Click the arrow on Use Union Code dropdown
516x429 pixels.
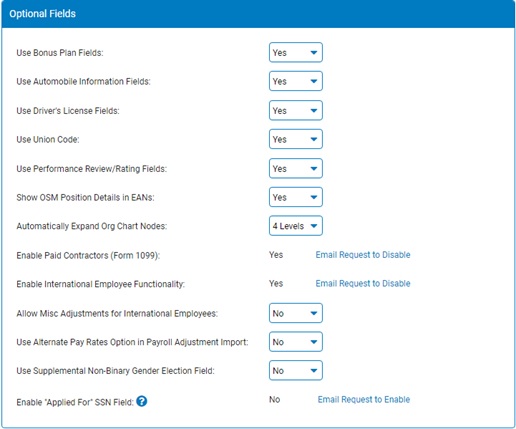click(x=314, y=139)
